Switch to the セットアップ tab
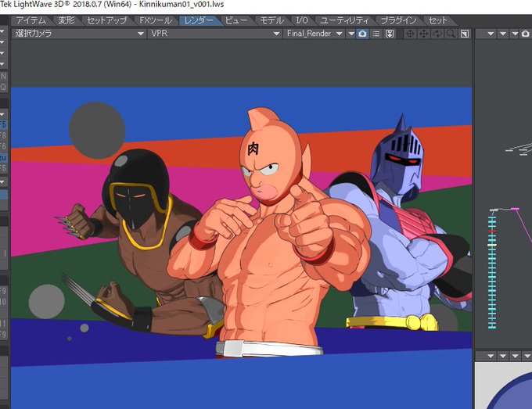This screenshot has width=532, height=409. click(107, 20)
